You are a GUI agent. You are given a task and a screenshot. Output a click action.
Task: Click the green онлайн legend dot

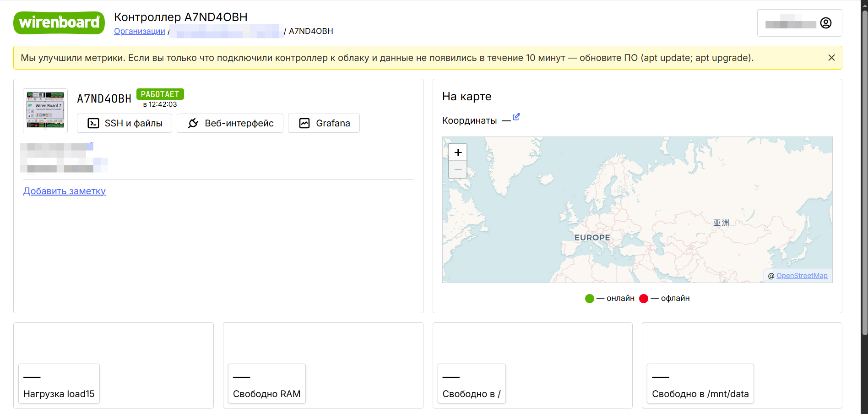[x=589, y=299]
